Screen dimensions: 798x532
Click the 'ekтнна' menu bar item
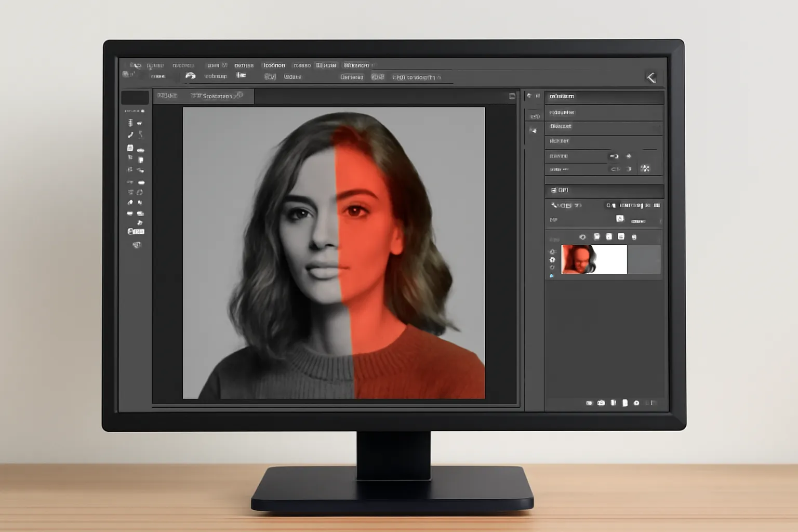coord(244,65)
